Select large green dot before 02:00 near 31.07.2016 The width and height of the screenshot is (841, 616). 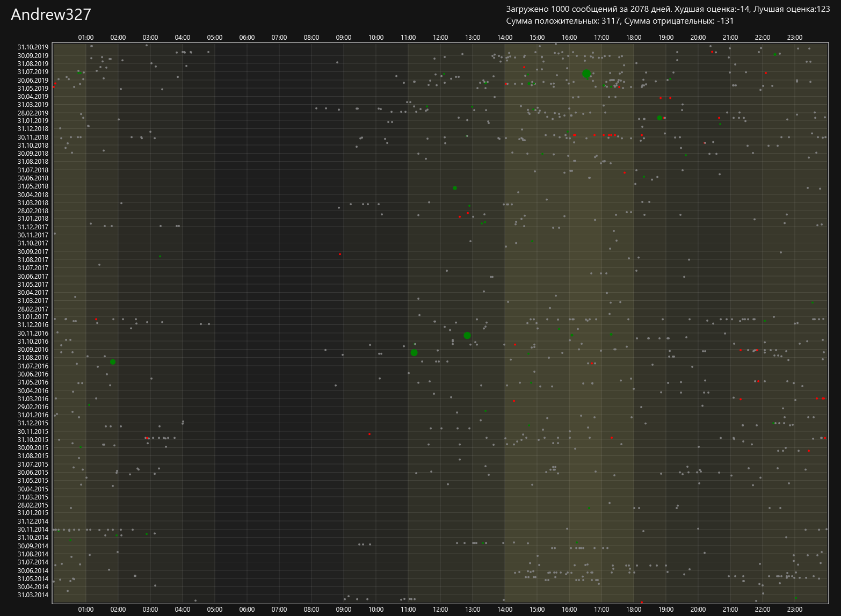(x=113, y=362)
